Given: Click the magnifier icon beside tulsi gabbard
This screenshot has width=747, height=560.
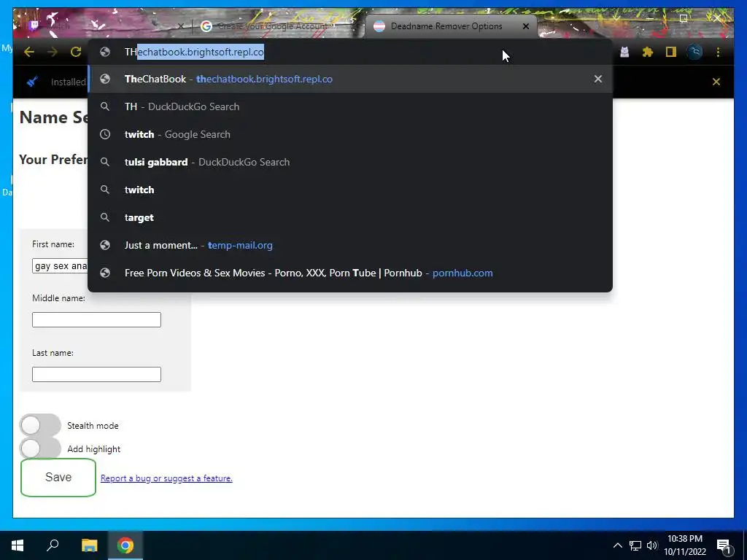Looking at the screenshot, I should tap(105, 162).
